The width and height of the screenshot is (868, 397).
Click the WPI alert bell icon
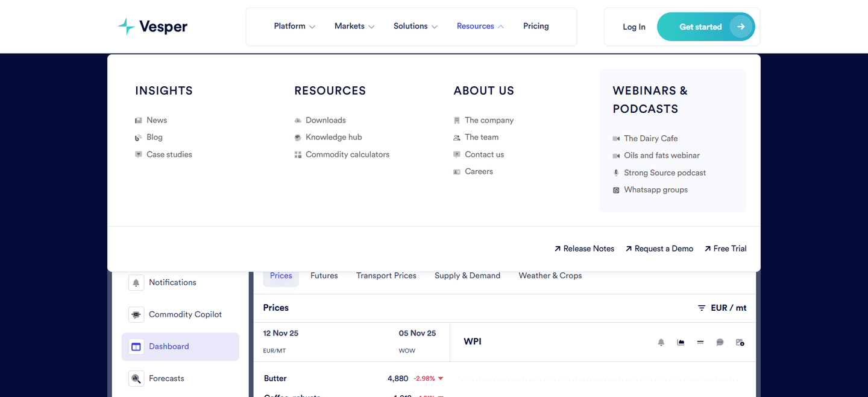(661, 342)
